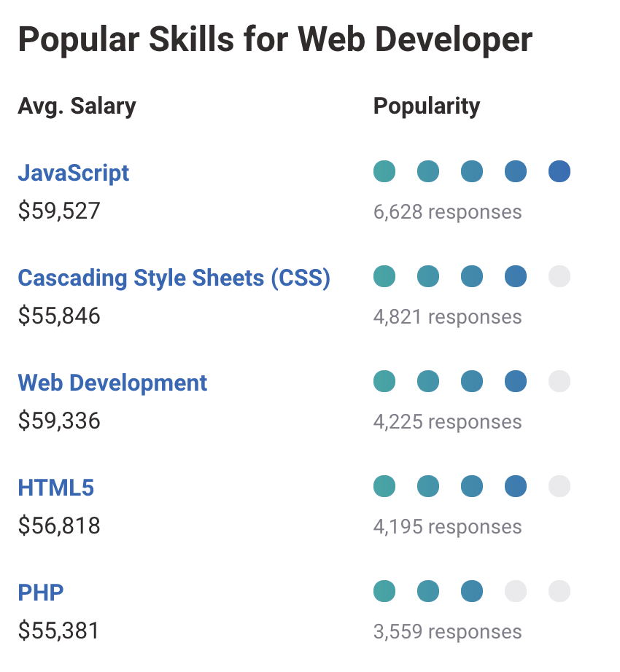The width and height of the screenshot is (620, 672).
Task: Click the 6,628 responses text
Action: pyautogui.click(x=447, y=212)
